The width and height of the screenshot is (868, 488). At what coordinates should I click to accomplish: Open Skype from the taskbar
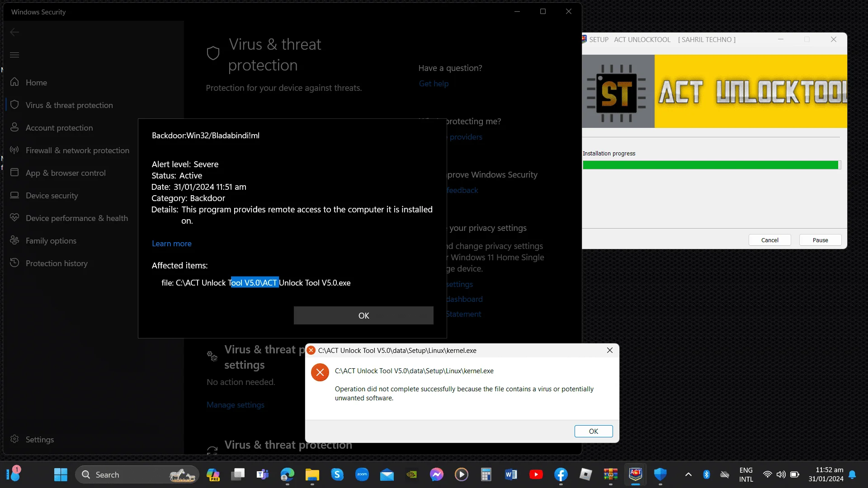337,474
